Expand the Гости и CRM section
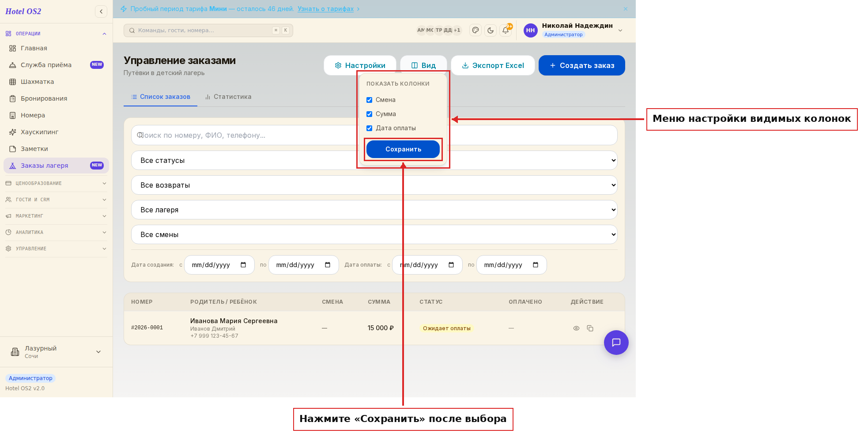 point(56,200)
